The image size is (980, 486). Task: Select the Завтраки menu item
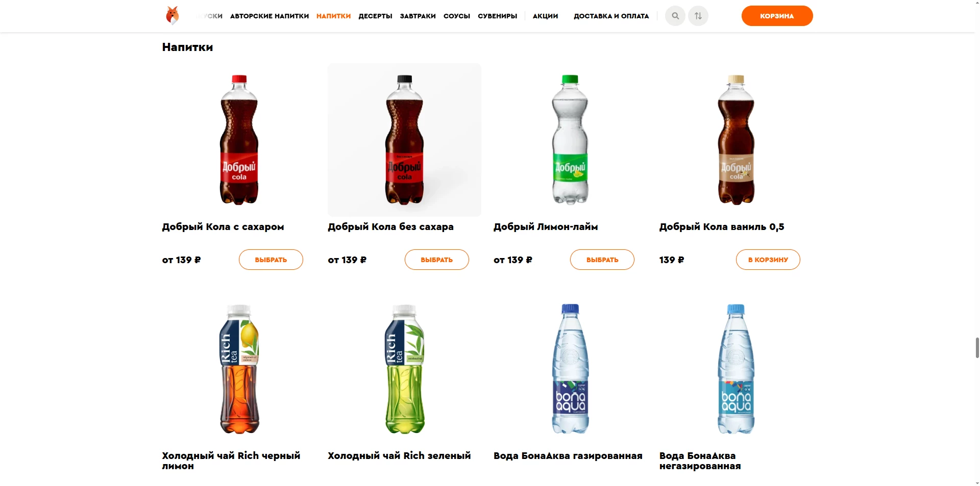(x=418, y=16)
